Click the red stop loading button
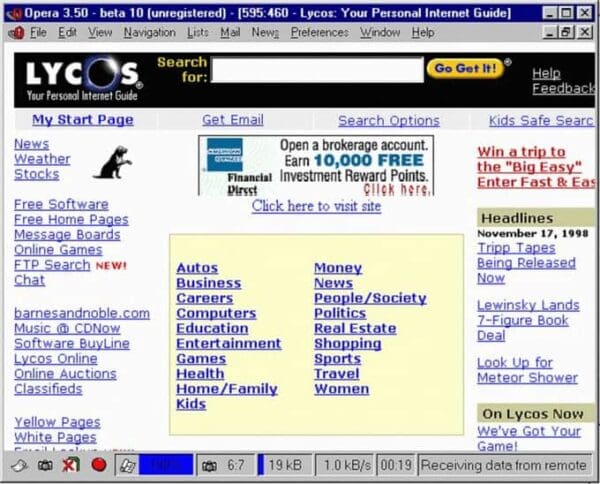This screenshot has height=484, width=600. coord(98,465)
